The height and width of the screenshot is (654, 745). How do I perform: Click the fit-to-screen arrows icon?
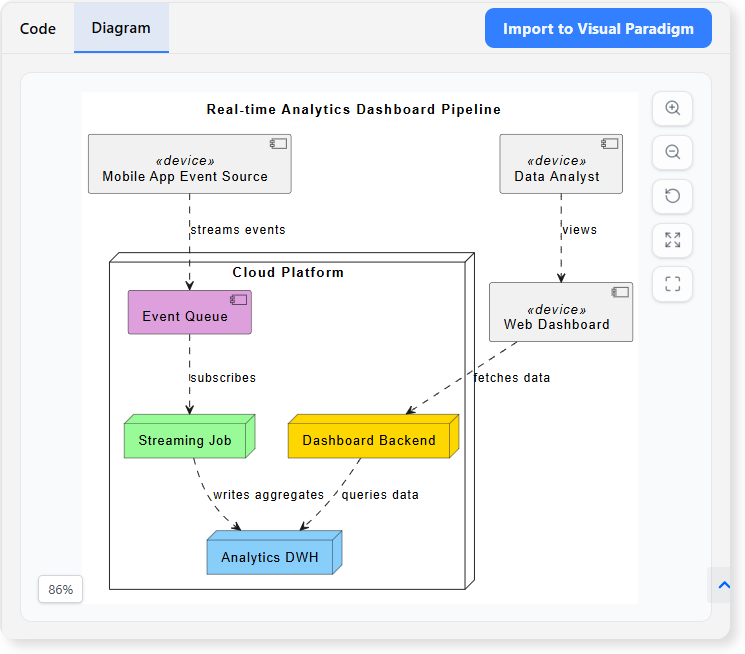click(672, 240)
